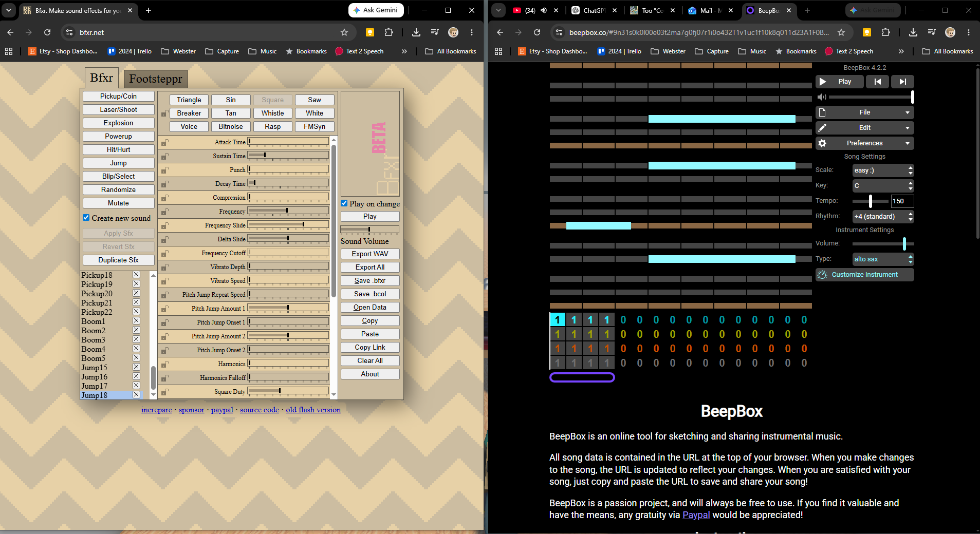Generate a Pickup/Coin sound
Viewport: 980px width, 534px height.
118,97
